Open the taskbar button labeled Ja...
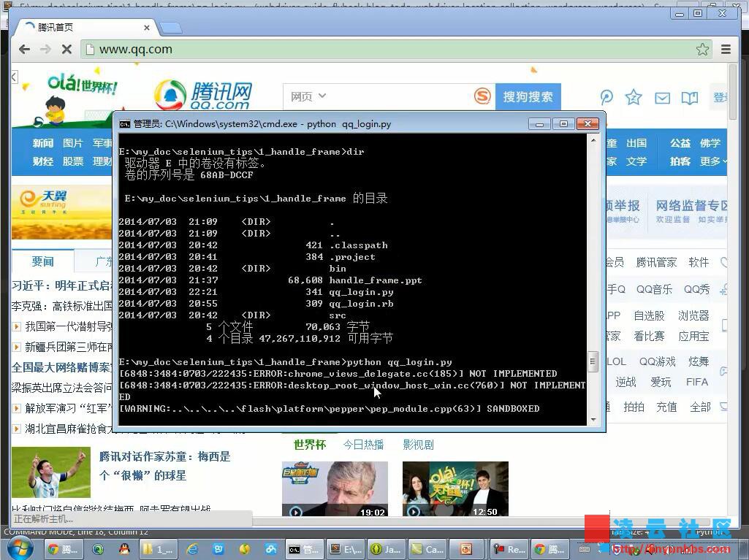The width and height of the screenshot is (749, 560). click(387, 550)
